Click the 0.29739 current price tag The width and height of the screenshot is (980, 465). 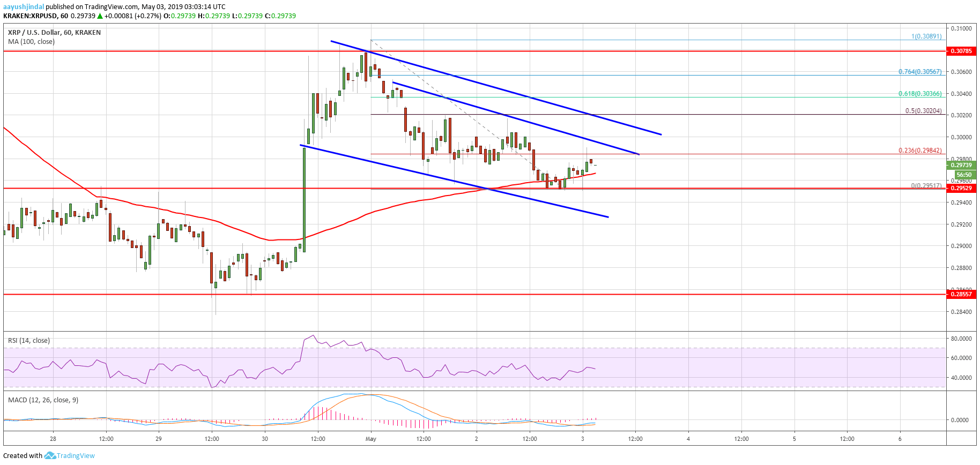(x=961, y=166)
